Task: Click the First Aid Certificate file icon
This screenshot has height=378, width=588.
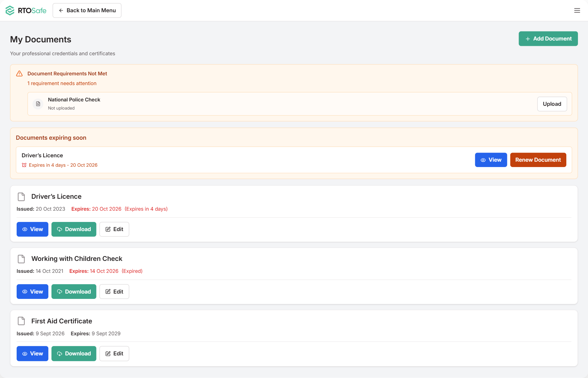Action: pyautogui.click(x=21, y=321)
